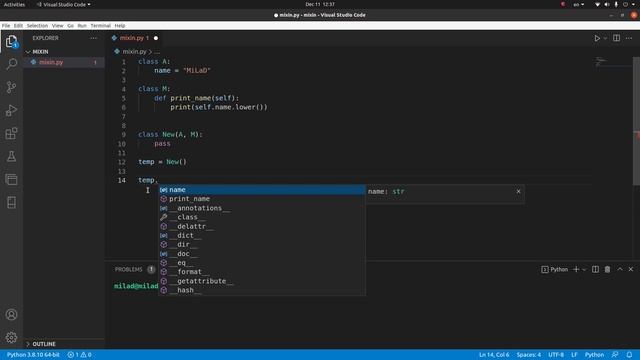This screenshot has height=360, width=640.
Task: Click the Python terminal label
Action: pyautogui.click(x=555, y=269)
